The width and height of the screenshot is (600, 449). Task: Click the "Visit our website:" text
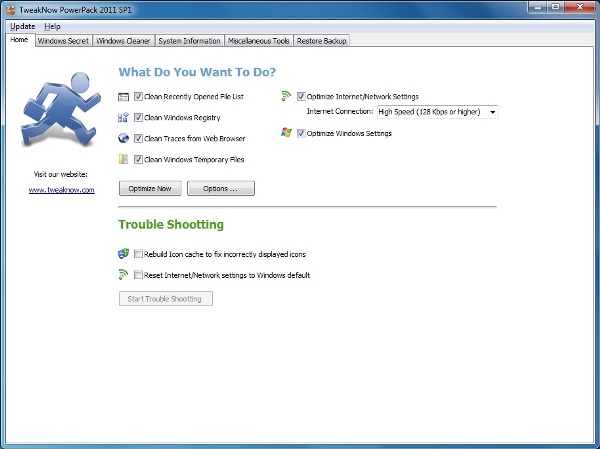click(60, 174)
